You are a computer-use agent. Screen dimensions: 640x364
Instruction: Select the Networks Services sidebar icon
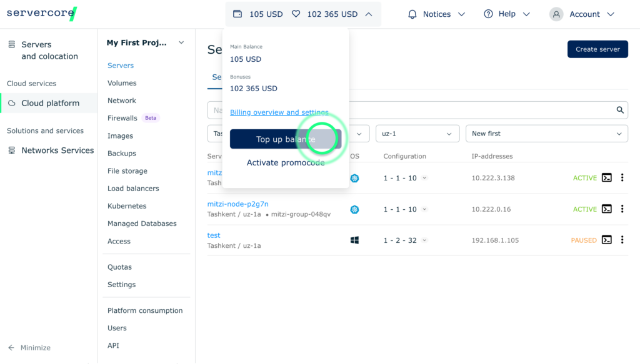tap(11, 150)
